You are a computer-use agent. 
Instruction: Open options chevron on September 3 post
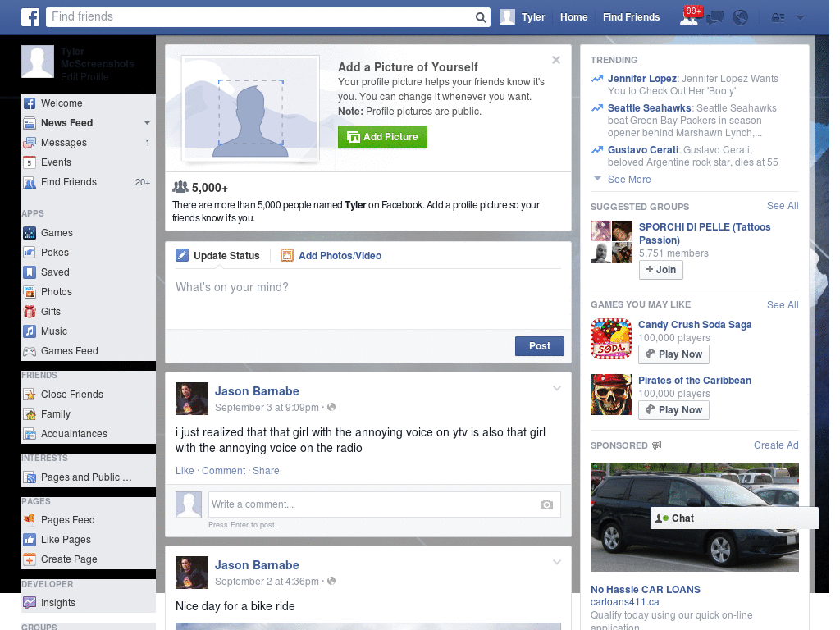557,388
